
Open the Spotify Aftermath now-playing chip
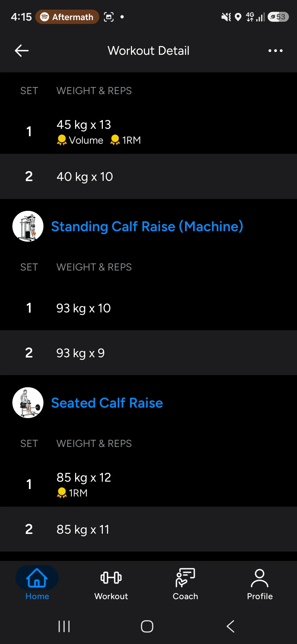67,17
